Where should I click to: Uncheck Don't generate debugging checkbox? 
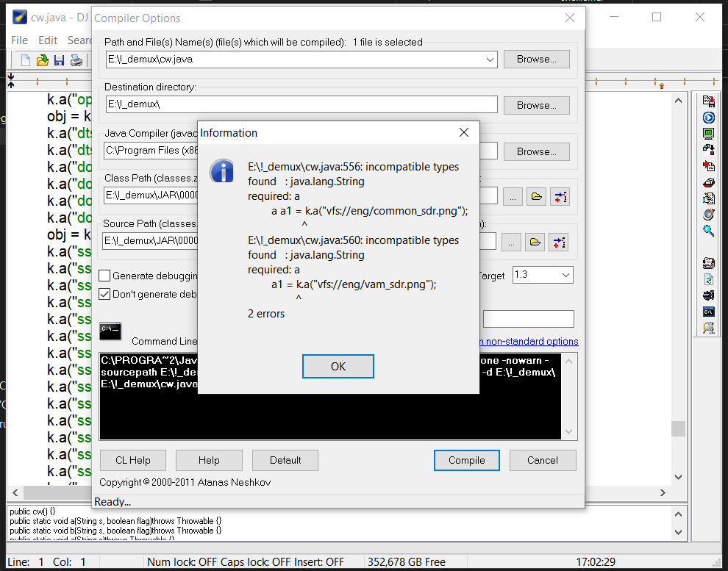pyautogui.click(x=104, y=294)
